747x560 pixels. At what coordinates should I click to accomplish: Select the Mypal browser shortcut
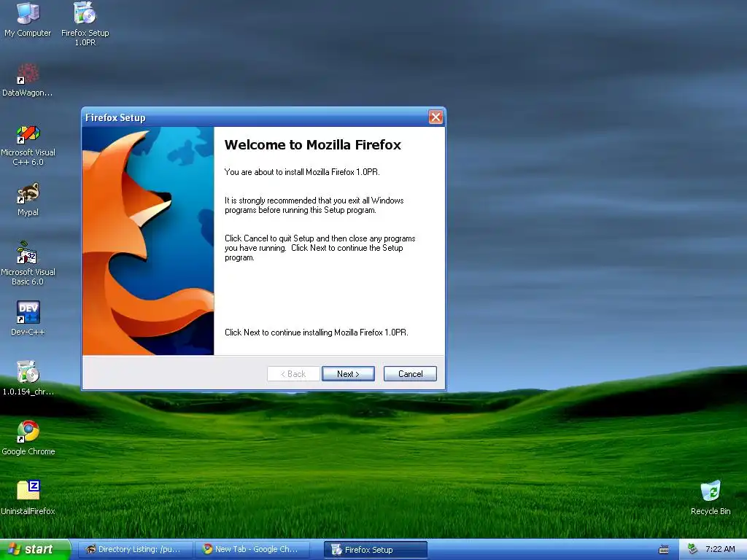28,200
